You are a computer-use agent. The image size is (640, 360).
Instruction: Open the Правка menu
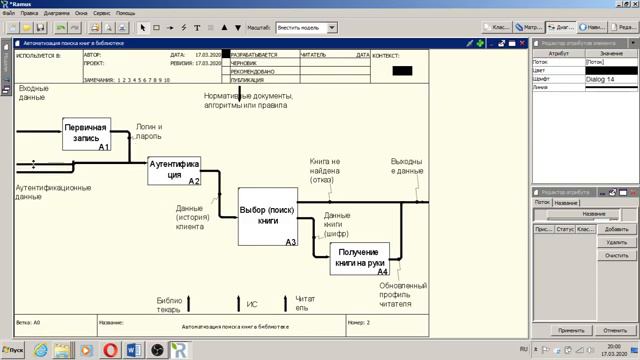[x=29, y=13]
